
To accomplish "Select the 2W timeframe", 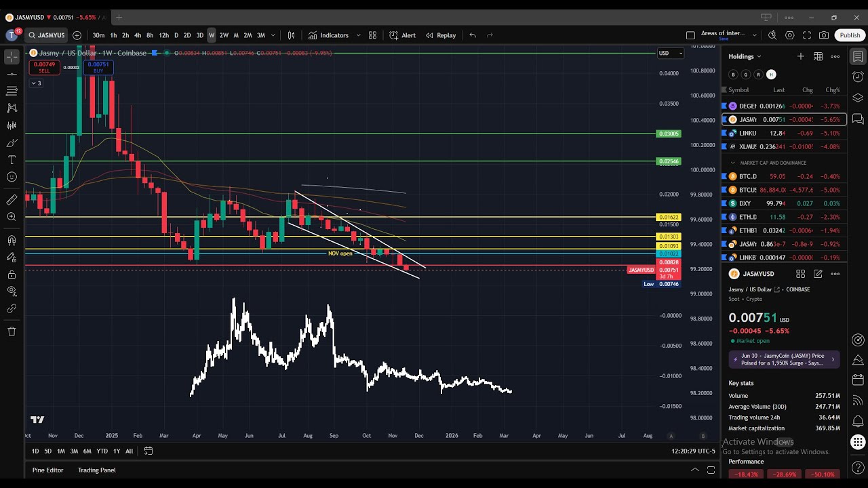I will pos(224,35).
